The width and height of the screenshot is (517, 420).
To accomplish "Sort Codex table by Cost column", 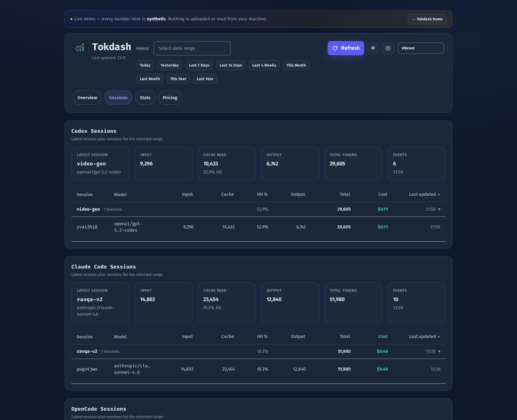I will coord(383,194).
